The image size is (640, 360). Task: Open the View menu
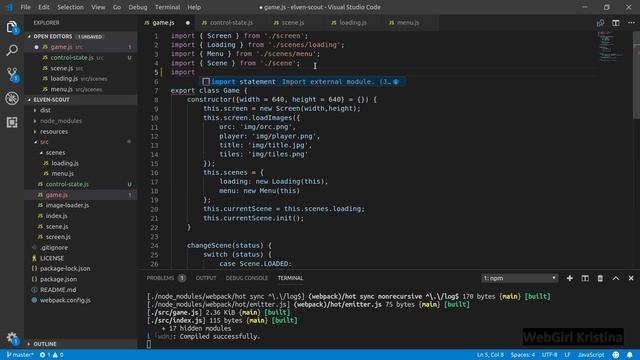(x=98, y=7)
